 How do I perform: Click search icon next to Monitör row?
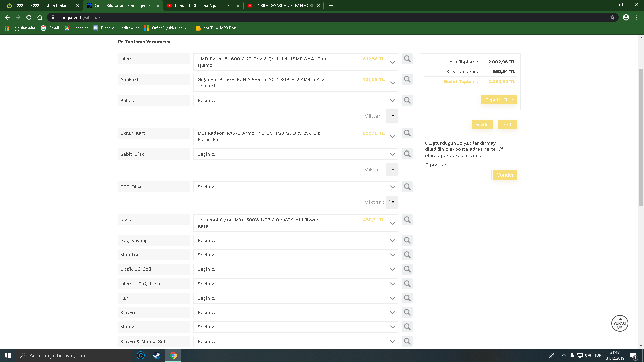pos(407,255)
